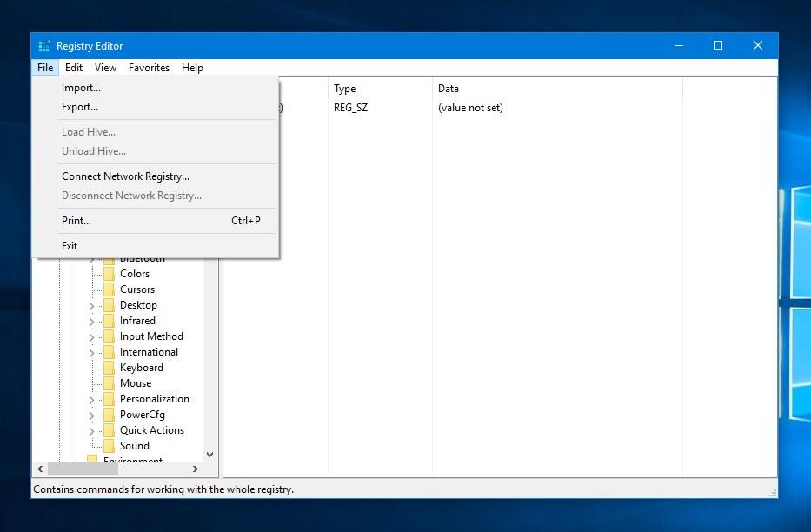
Task: Expand the Input Method key
Action: [x=91, y=337]
